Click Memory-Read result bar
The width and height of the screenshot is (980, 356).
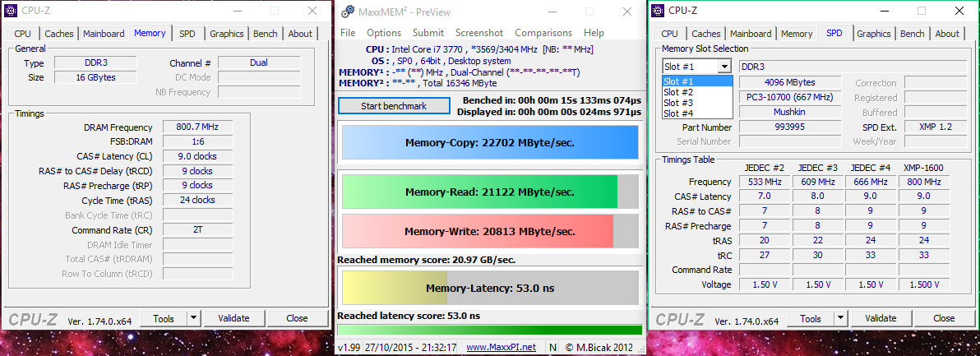[489, 192]
